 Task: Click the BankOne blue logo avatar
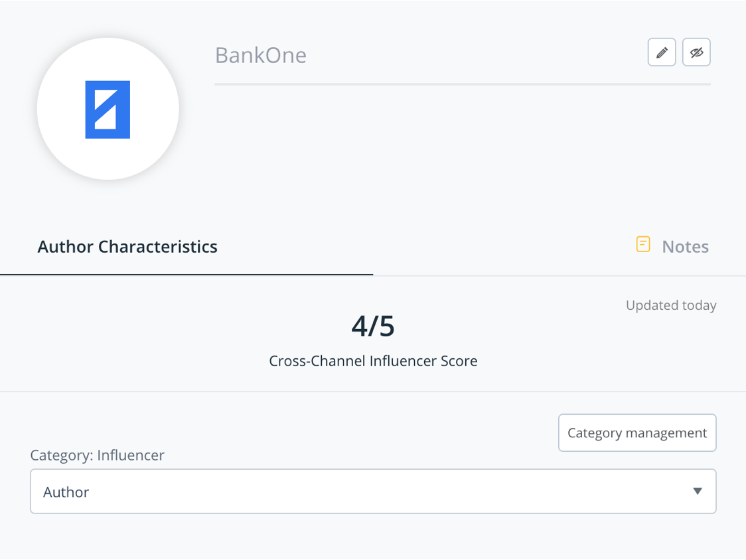pos(108,108)
